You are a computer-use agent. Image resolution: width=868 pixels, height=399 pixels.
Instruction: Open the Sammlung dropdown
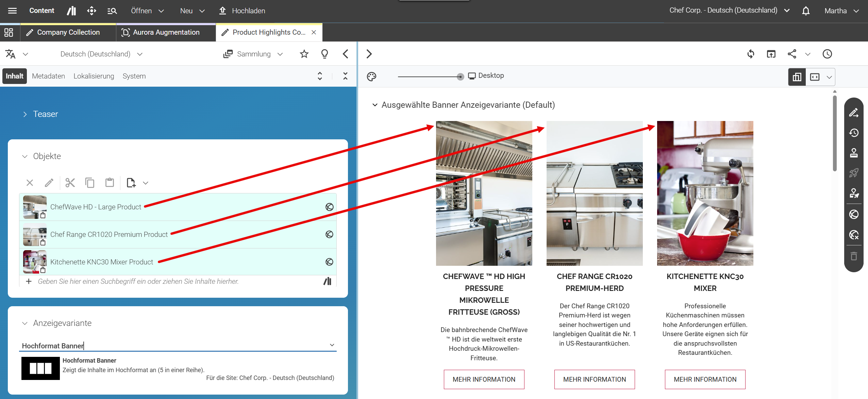coord(253,54)
